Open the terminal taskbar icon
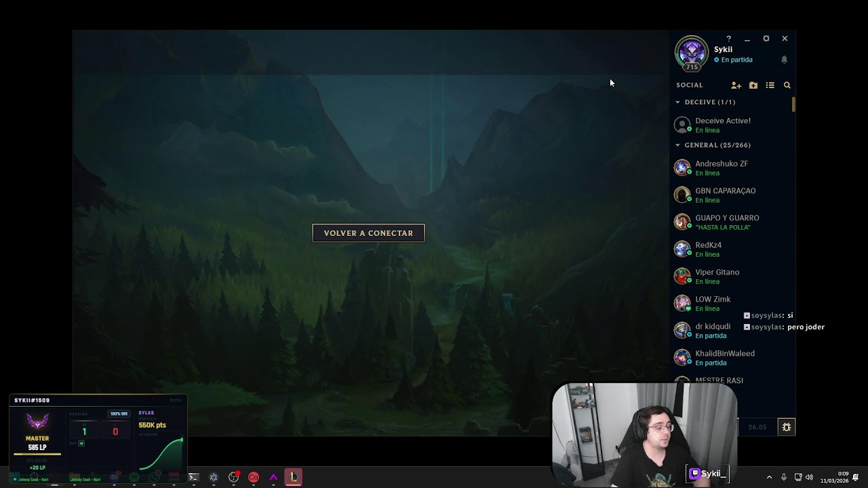 [x=193, y=477]
